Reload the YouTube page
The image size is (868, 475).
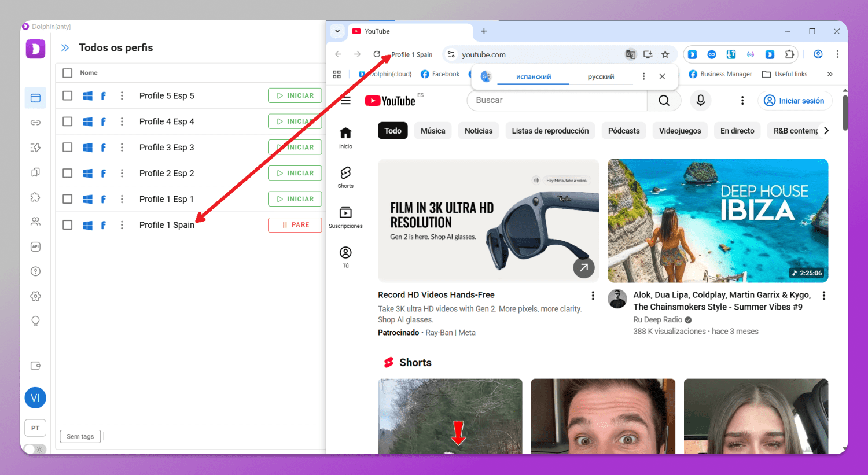(x=377, y=54)
